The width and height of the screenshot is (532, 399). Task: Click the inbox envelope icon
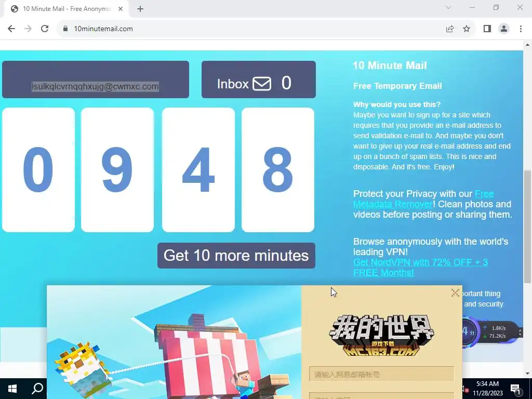(x=262, y=84)
